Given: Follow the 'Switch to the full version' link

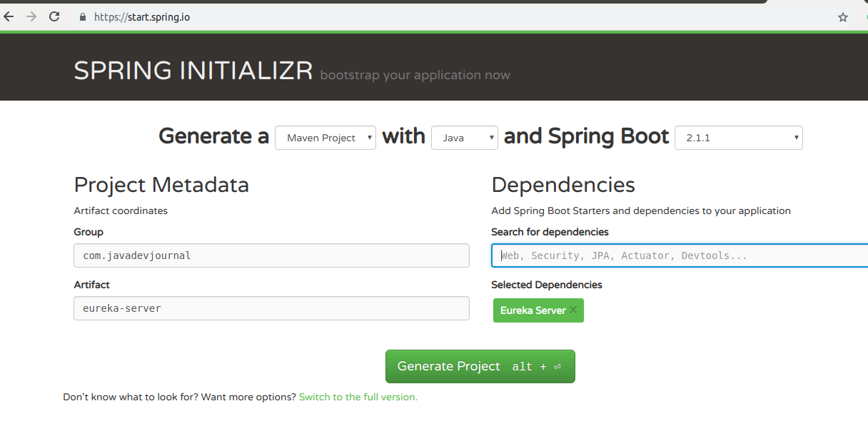Looking at the screenshot, I should tap(358, 397).
